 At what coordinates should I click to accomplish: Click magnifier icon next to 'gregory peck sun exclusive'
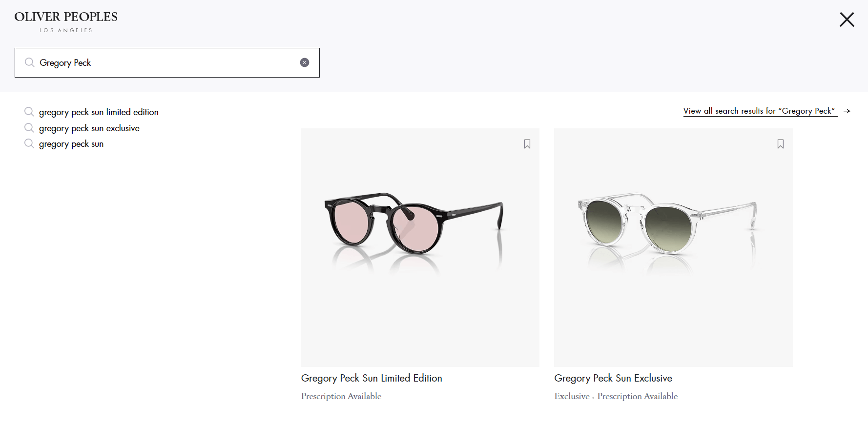[29, 127]
